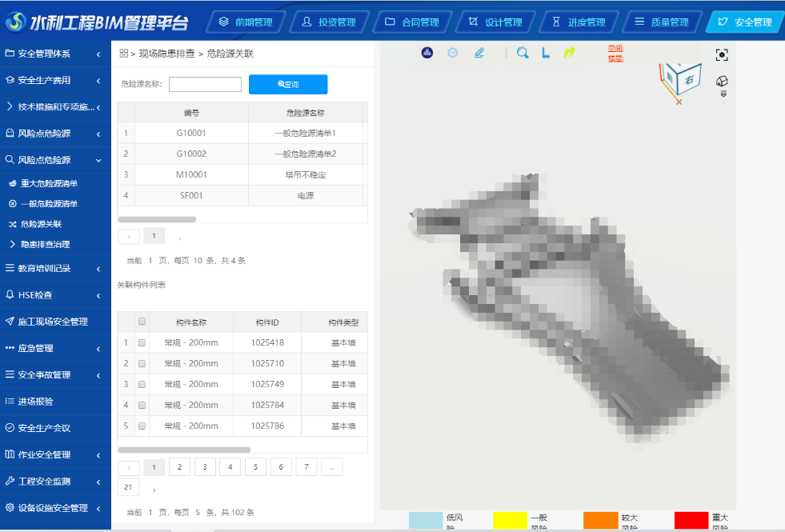This screenshot has width=785, height=532.
Task: Click the magnifier search icon in 3D viewer toolbar
Action: coord(523,54)
